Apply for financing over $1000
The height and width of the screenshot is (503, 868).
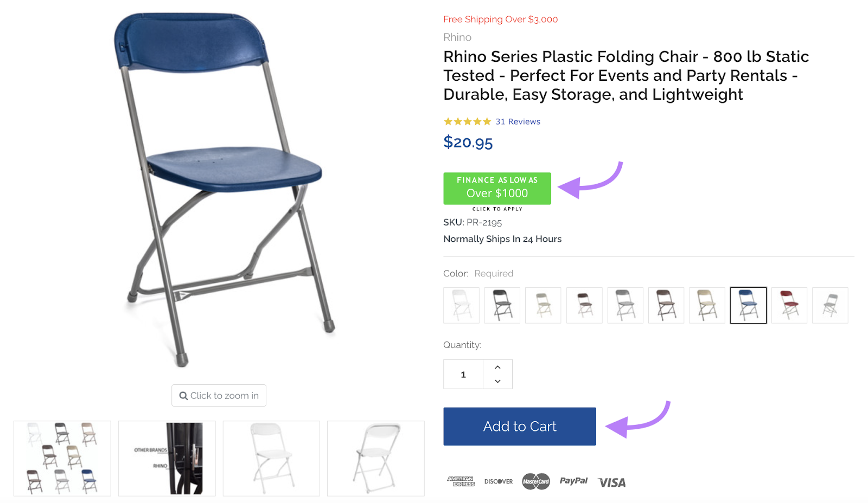coord(497,189)
